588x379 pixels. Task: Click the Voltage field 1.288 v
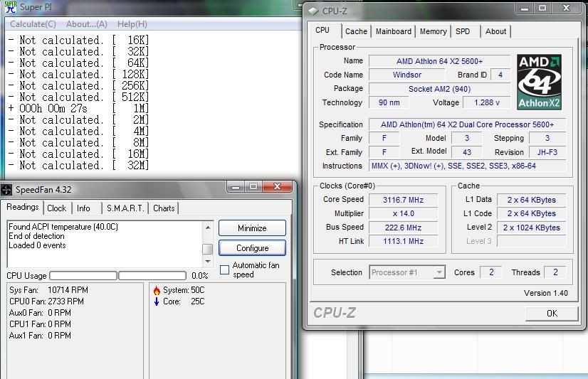(x=486, y=102)
